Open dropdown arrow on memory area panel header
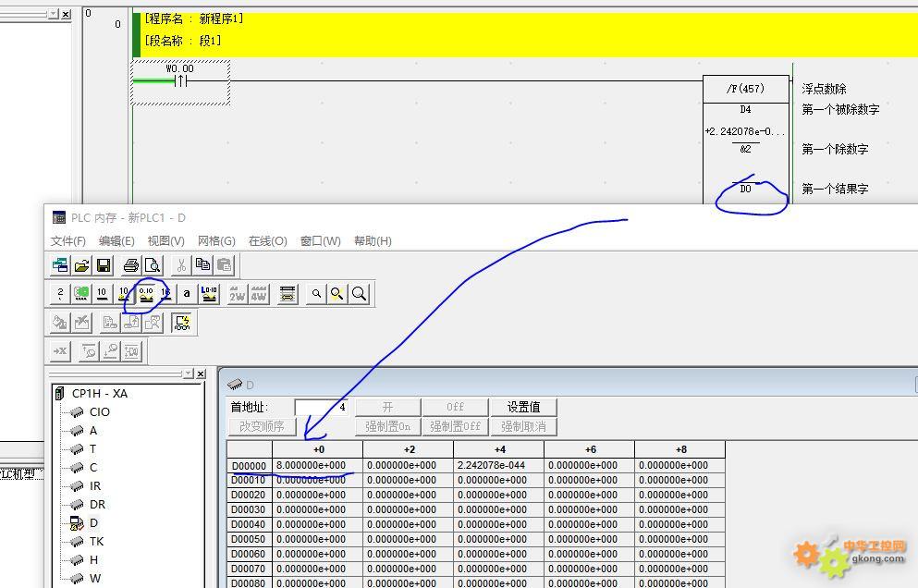 tap(188, 374)
